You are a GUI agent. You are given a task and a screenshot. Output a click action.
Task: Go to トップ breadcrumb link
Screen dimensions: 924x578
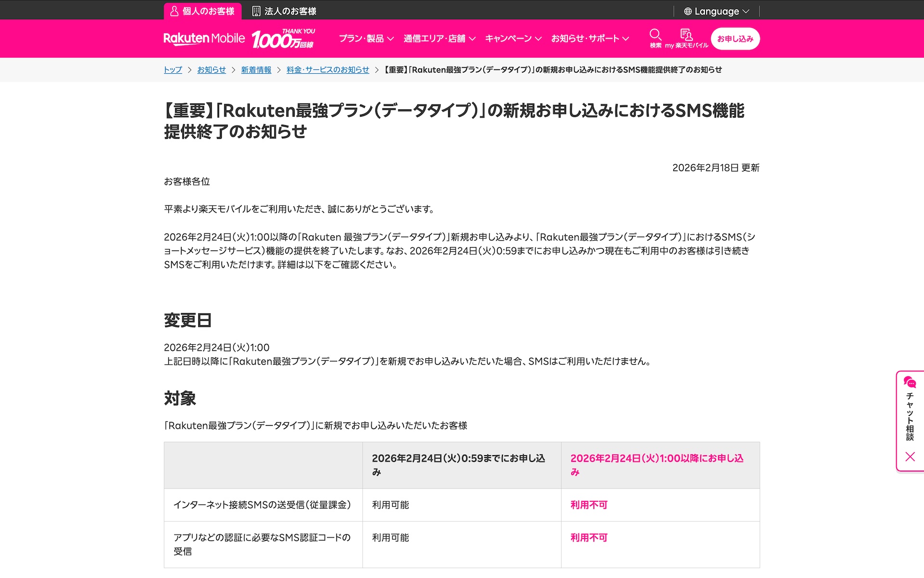pos(173,70)
